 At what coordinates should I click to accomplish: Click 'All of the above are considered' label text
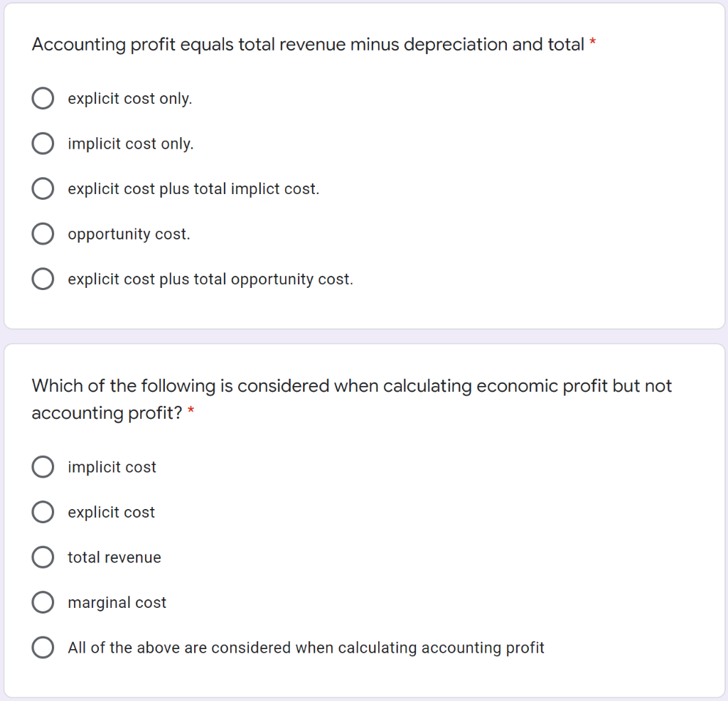coord(306,648)
